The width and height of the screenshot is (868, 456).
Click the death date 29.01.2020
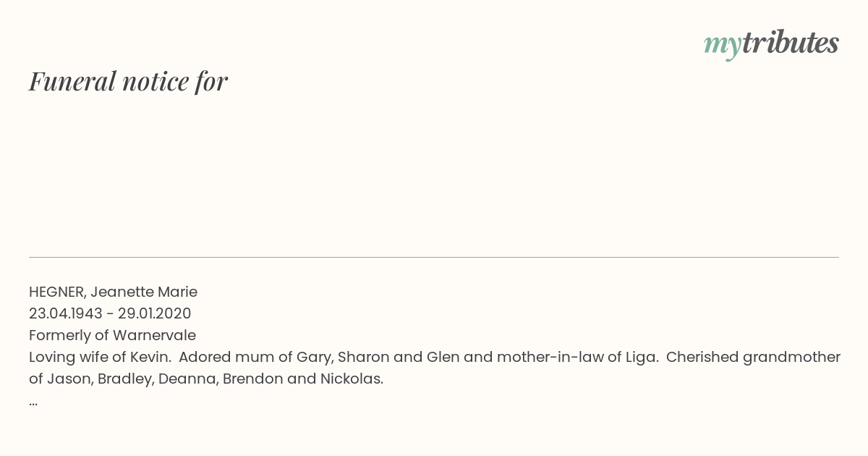[155, 314]
